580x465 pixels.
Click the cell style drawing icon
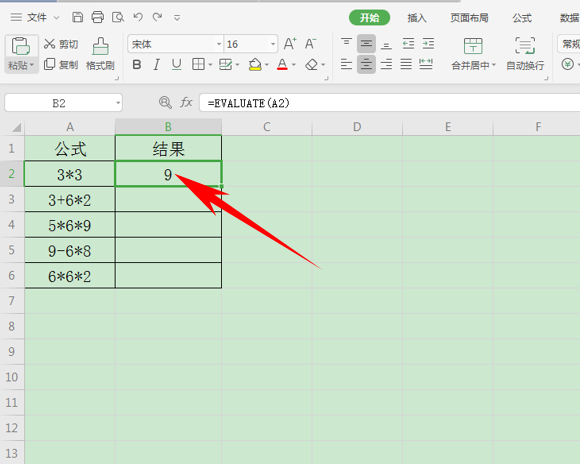pyautogui.click(x=225, y=65)
